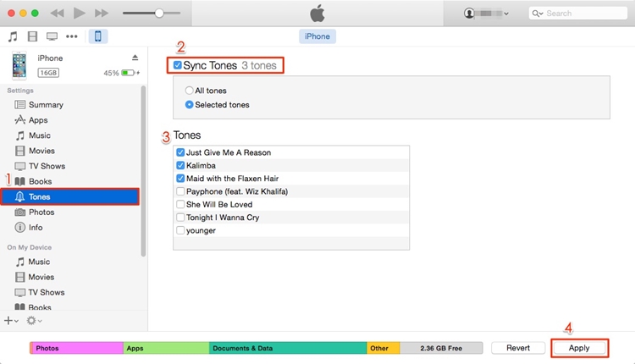Click the Apply button
Image resolution: width=635 pixels, height=364 pixels.
click(579, 348)
